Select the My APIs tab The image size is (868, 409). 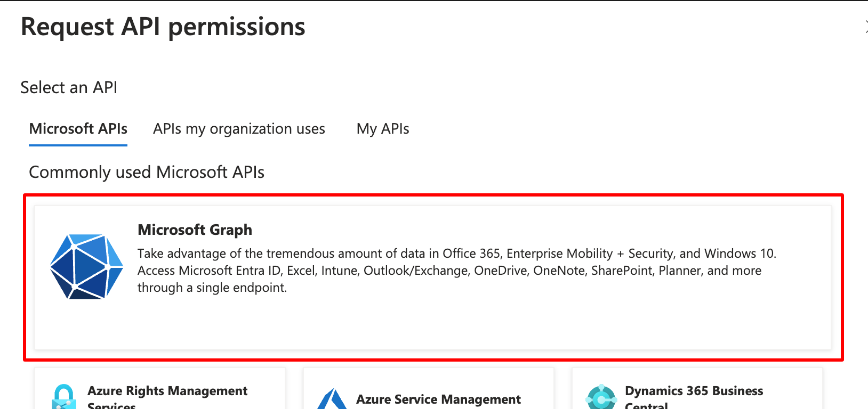coord(383,129)
